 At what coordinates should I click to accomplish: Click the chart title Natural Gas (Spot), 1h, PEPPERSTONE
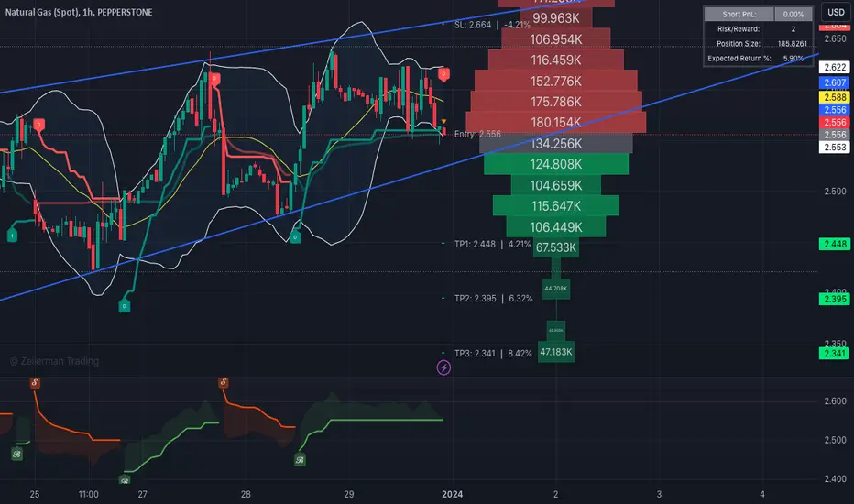(x=79, y=12)
